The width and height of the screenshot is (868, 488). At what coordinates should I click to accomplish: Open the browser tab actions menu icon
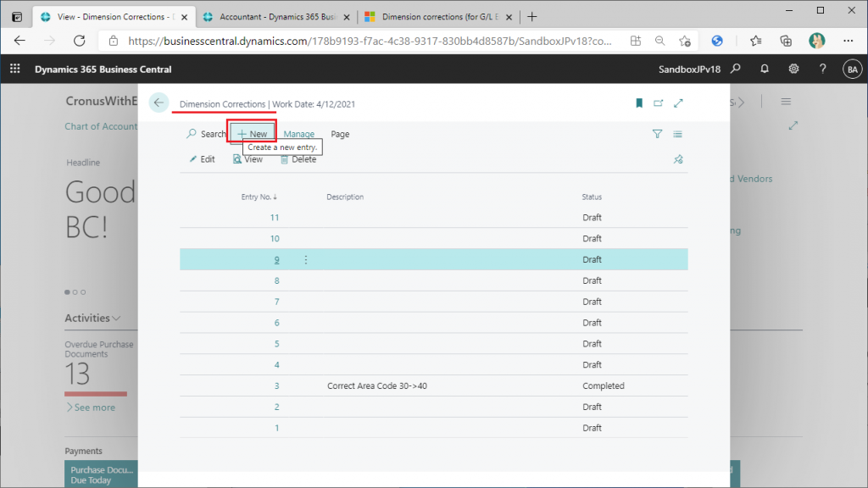click(x=17, y=17)
